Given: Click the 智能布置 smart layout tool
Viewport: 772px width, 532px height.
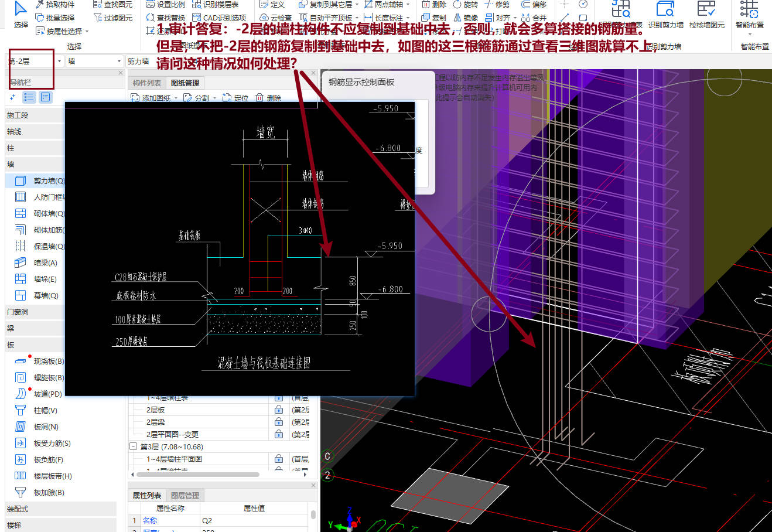Looking at the screenshot, I should [749, 15].
